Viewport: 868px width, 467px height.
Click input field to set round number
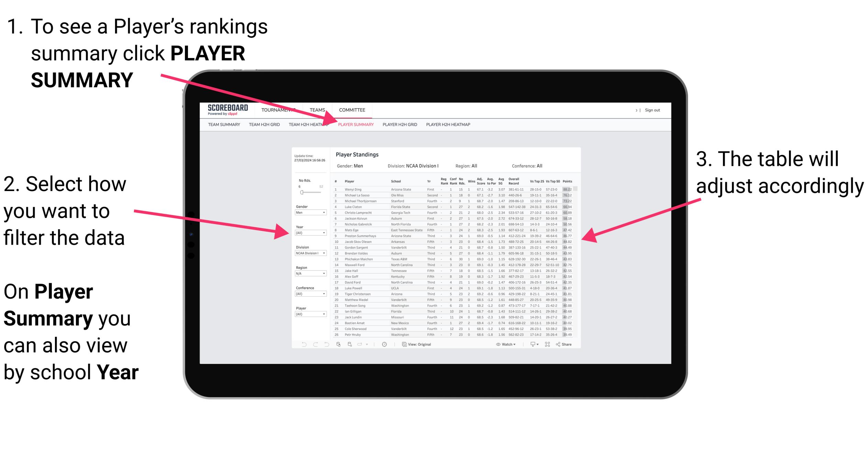[299, 186]
